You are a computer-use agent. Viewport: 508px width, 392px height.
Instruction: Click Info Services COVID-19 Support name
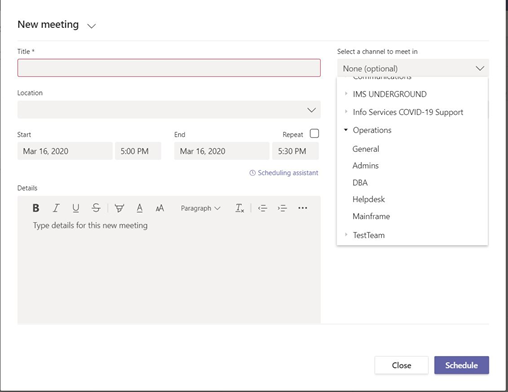pos(408,112)
